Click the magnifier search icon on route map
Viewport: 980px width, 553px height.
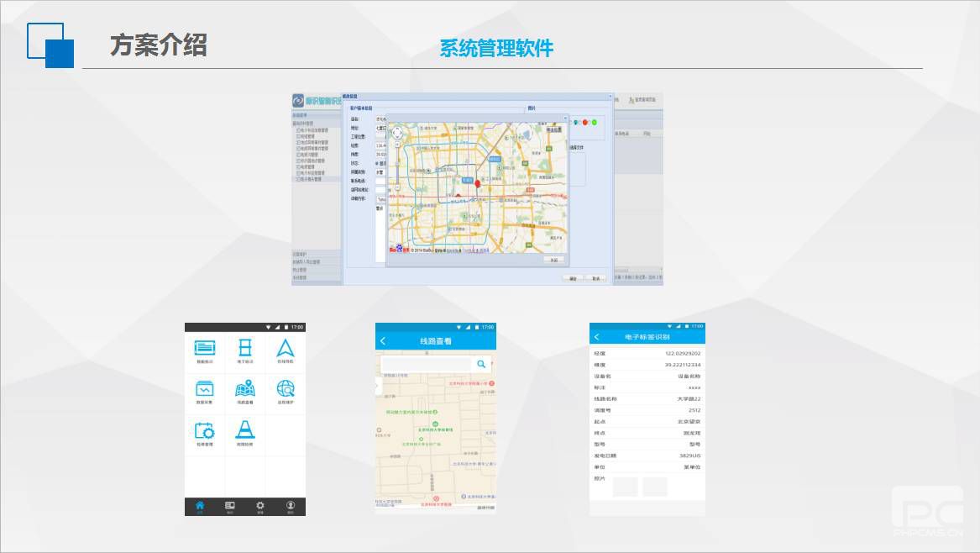pyautogui.click(x=481, y=364)
